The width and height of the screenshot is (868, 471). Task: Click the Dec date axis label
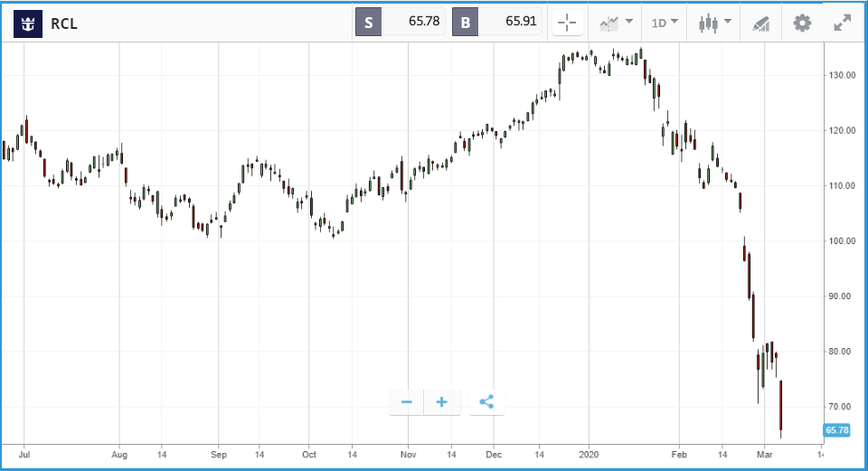[x=494, y=455]
